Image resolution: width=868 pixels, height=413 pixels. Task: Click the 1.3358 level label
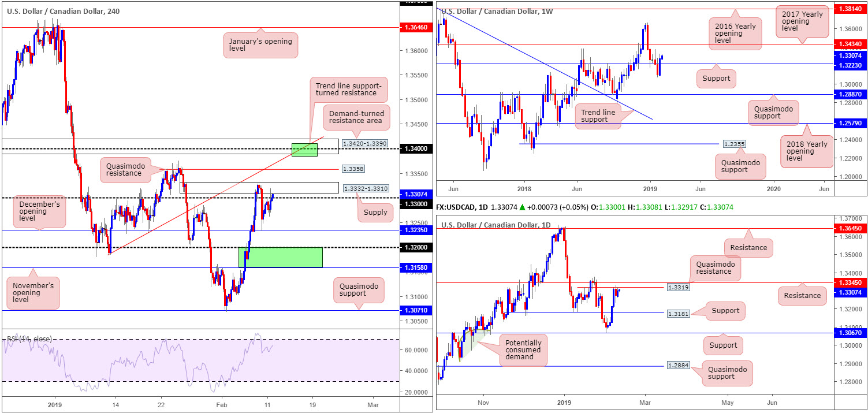[x=352, y=169]
